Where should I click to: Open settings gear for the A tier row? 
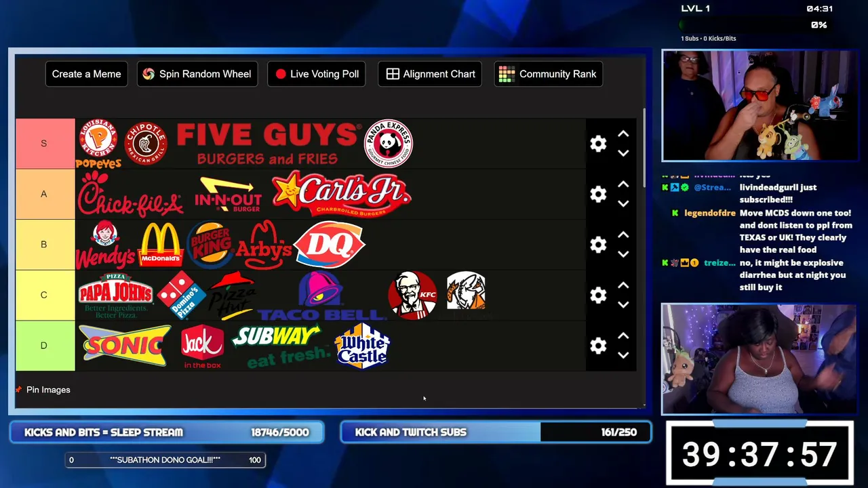click(598, 195)
